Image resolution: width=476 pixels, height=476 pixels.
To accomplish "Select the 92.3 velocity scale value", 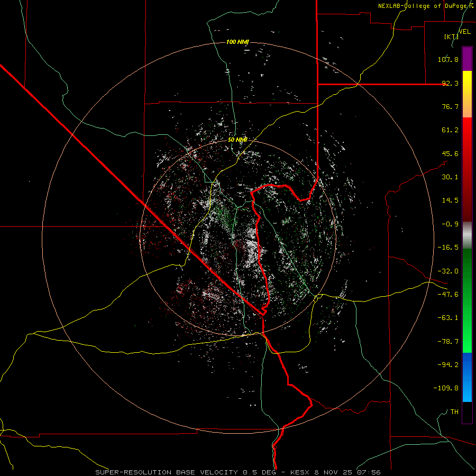I will click(x=450, y=83).
